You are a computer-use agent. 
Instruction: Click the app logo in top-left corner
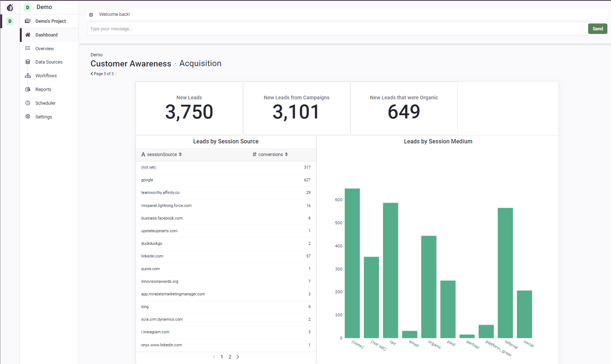(10, 7)
